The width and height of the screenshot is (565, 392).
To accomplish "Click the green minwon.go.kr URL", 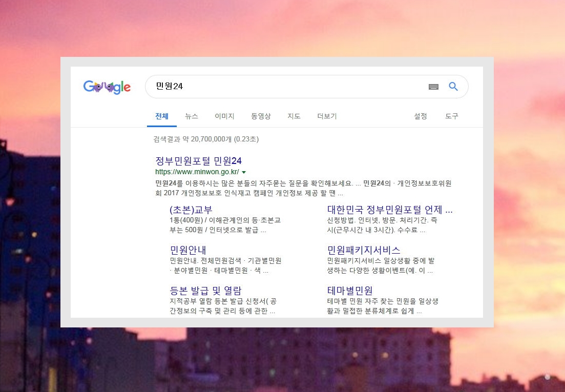I will pyautogui.click(x=197, y=172).
